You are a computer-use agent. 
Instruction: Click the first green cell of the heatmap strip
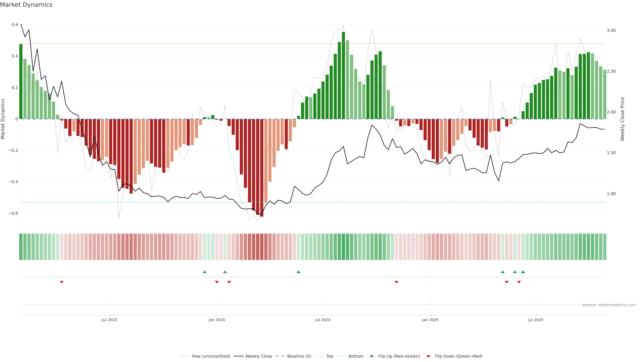click(21, 247)
